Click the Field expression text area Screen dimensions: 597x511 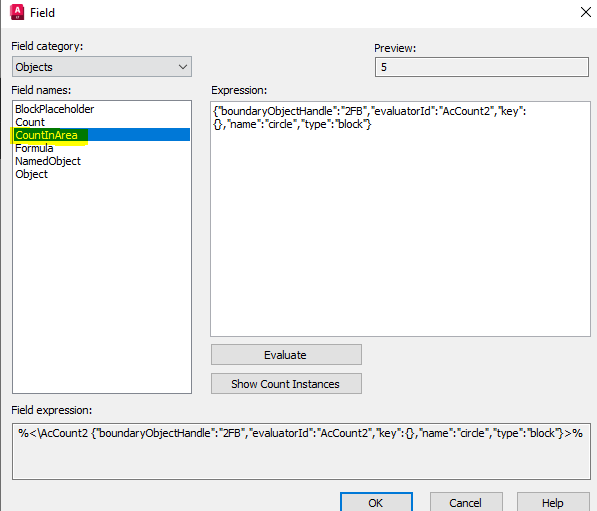click(301, 451)
